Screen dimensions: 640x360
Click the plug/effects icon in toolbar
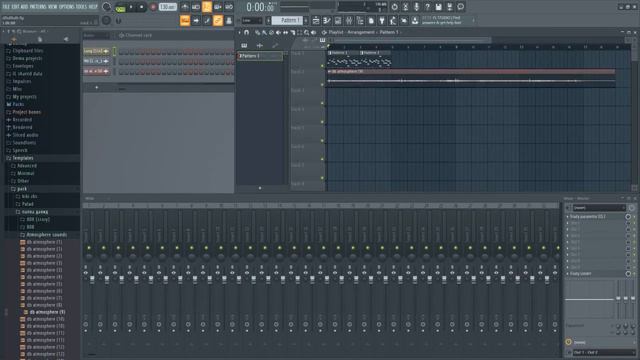point(382,20)
